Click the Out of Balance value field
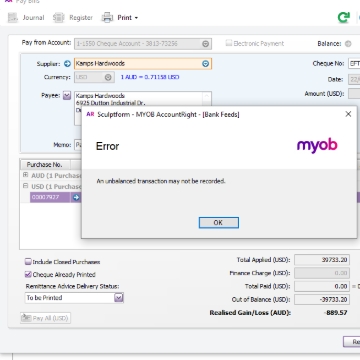Image resolution: width=360 pixels, height=360 pixels. point(322,299)
